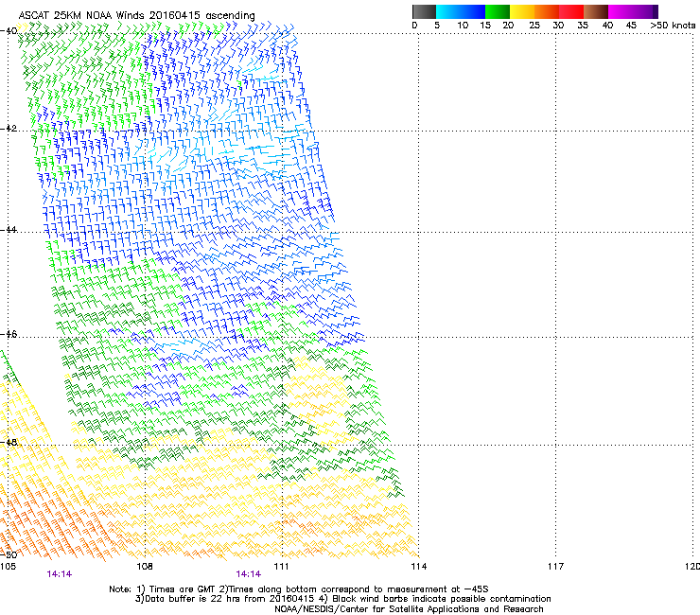Select the orange 25-30 knots legend segment
This screenshot has height=615, width=700.
tap(547, 11)
